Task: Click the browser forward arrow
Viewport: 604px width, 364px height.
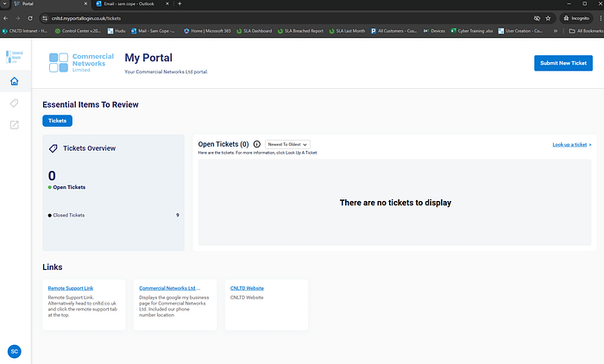Action: pos(18,18)
